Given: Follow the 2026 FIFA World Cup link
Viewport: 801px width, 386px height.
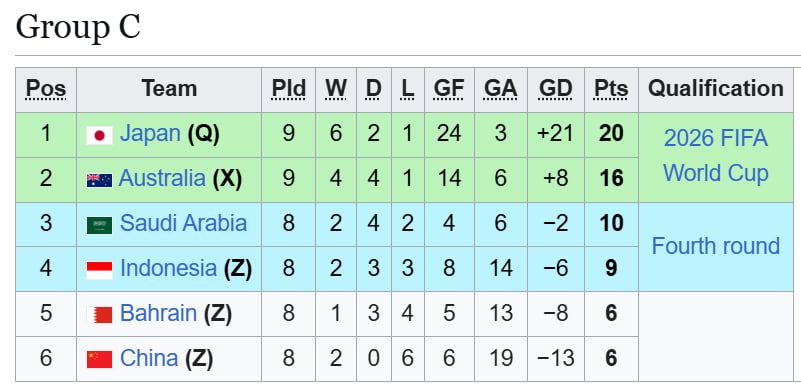Looking at the screenshot, I should click(x=716, y=156).
